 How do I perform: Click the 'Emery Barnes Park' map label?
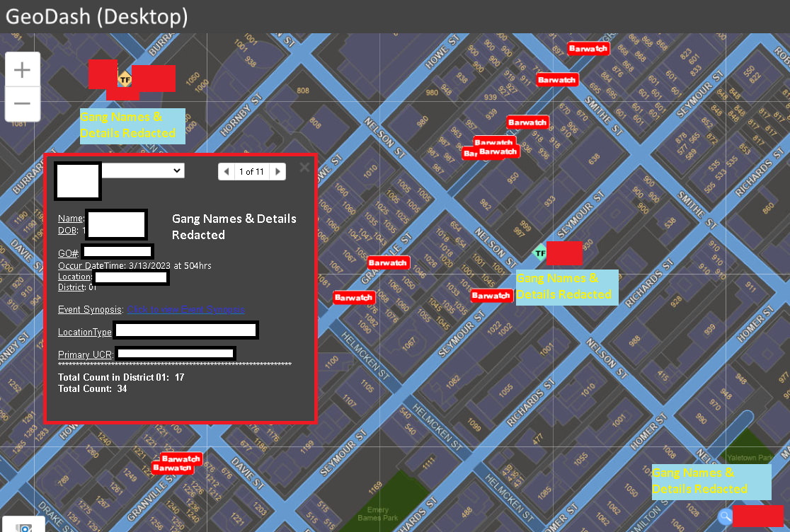(378, 514)
